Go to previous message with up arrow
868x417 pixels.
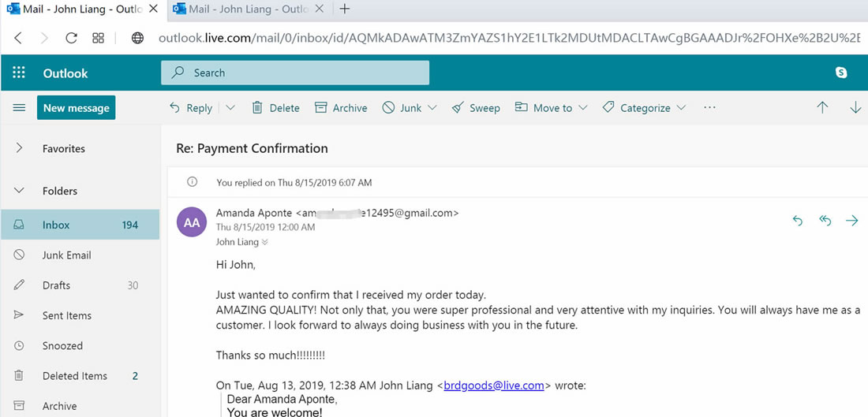pyautogui.click(x=822, y=108)
